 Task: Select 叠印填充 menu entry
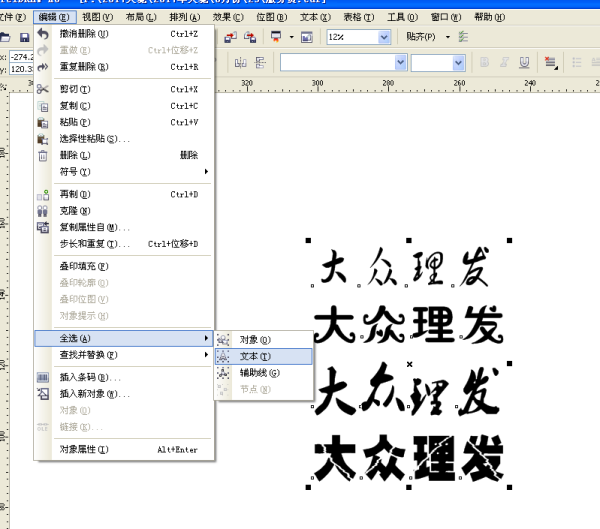pyautogui.click(x=124, y=266)
